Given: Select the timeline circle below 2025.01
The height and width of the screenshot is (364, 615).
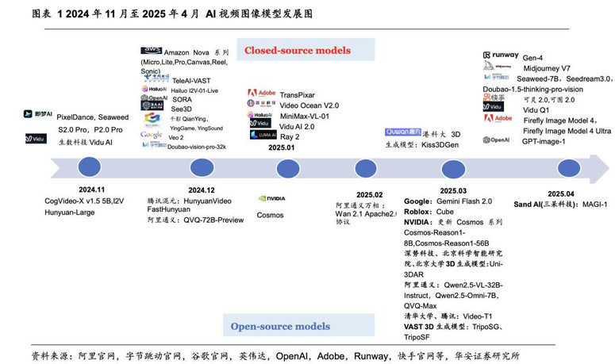Looking at the screenshot, I should click(x=288, y=169).
